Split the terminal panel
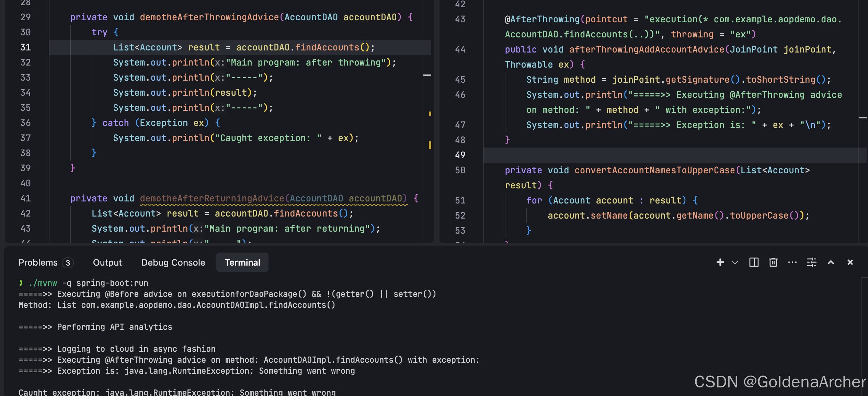Screen dimensions: 868x396 [x=754, y=263]
